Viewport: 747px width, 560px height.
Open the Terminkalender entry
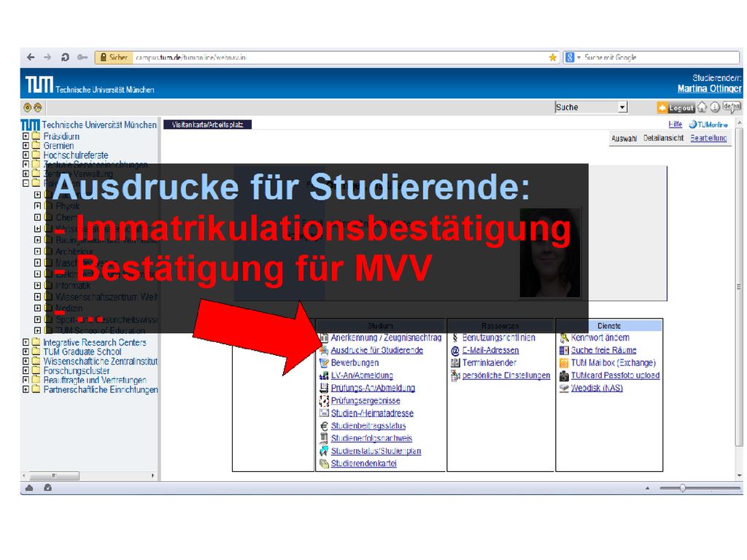pos(489,363)
